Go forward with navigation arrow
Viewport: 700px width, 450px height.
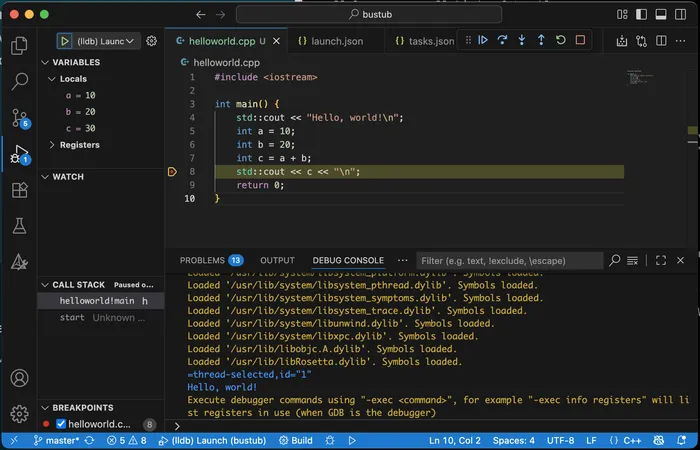point(221,15)
